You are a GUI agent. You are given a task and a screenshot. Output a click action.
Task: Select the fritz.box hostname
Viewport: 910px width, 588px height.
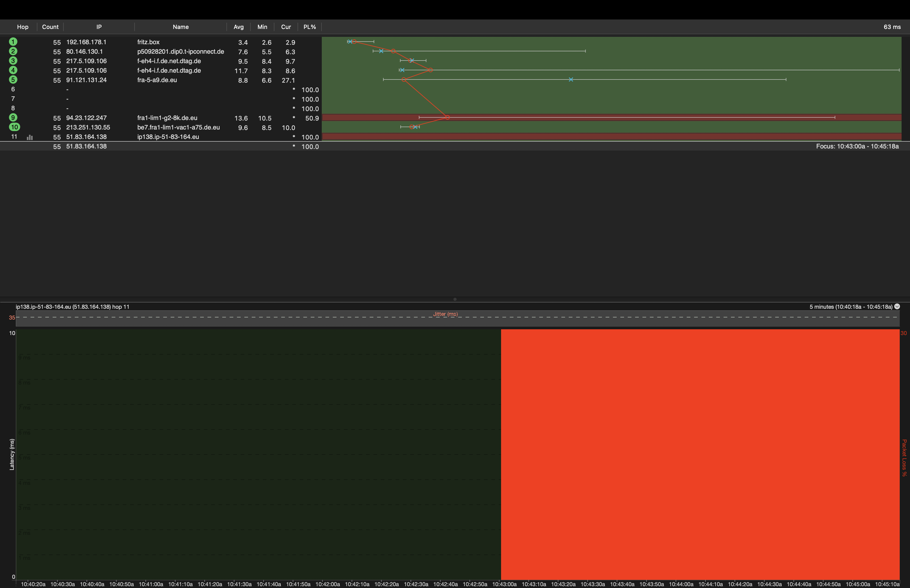point(149,42)
